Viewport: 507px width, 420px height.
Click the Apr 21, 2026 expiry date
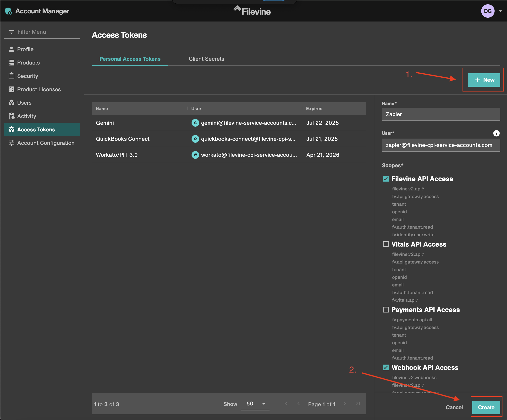(x=323, y=155)
